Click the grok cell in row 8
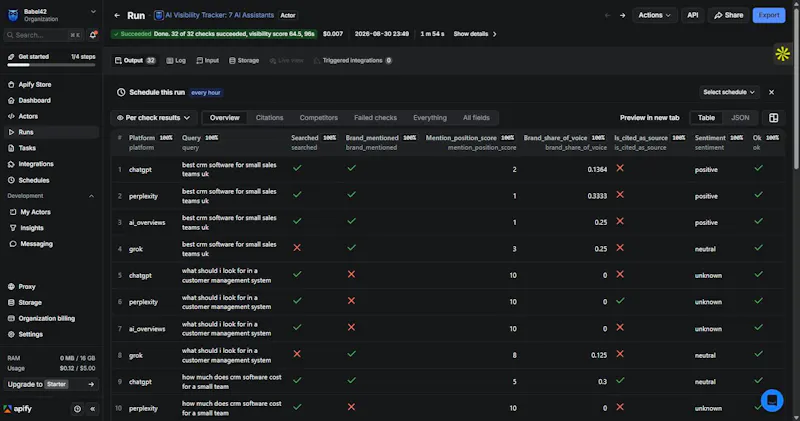 click(x=136, y=355)
